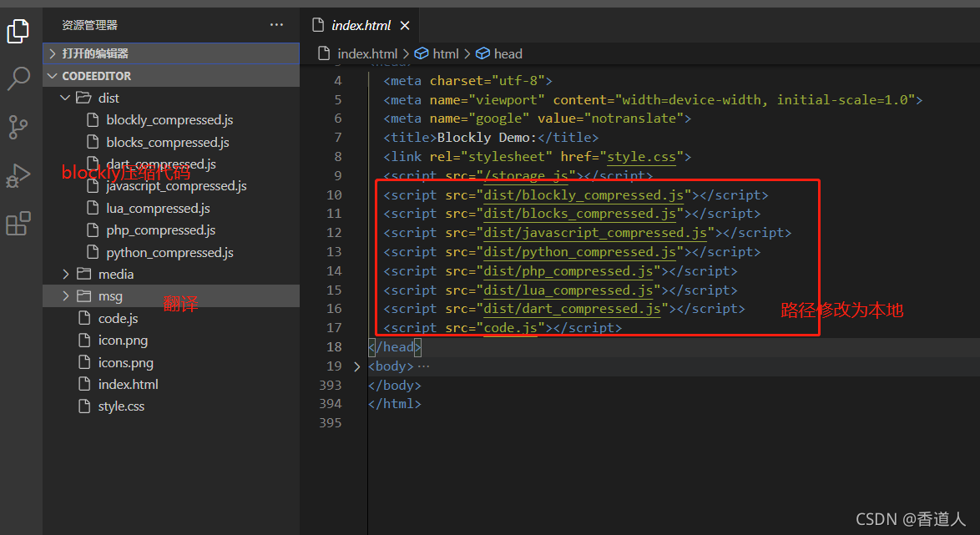Click folder icon beside media
This screenshot has width=980, height=535.
point(83,274)
